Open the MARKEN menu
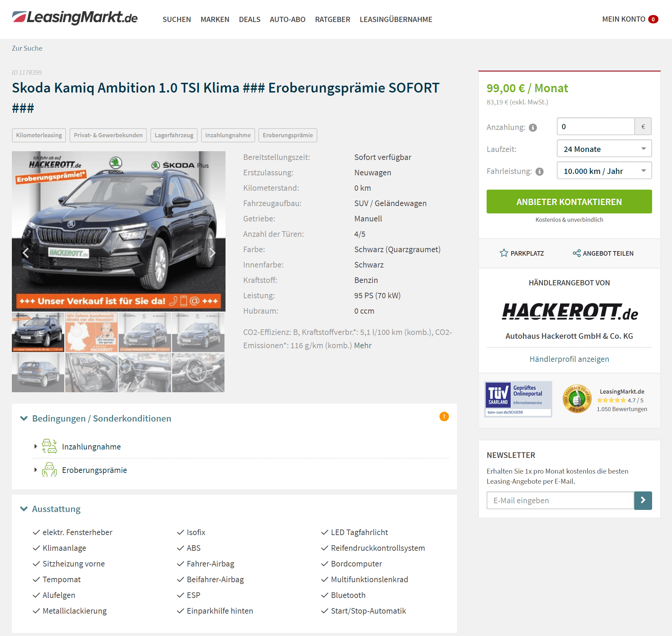Viewport: 672px width, 636px height. pos(215,19)
